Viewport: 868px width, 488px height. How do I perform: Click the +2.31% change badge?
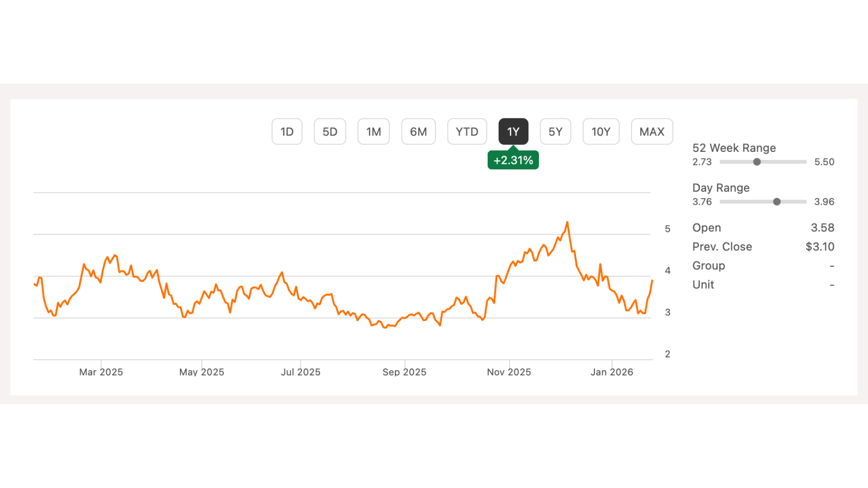[513, 160]
